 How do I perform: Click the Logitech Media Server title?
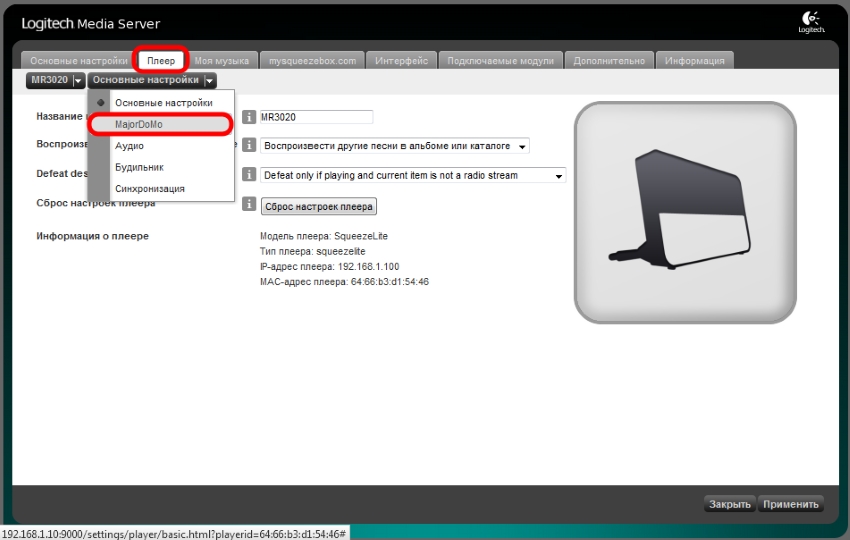(x=91, y=24)
